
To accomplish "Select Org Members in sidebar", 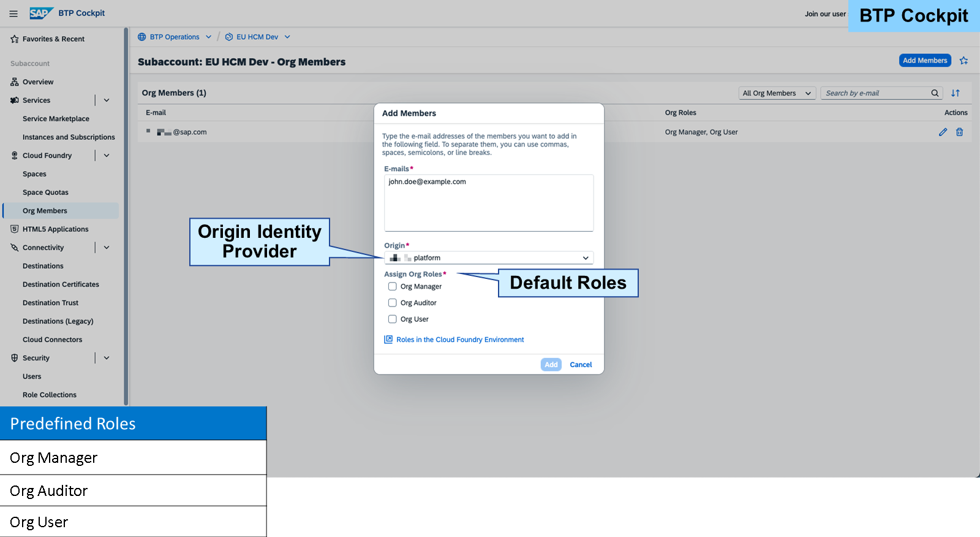I will pos(61,211).
